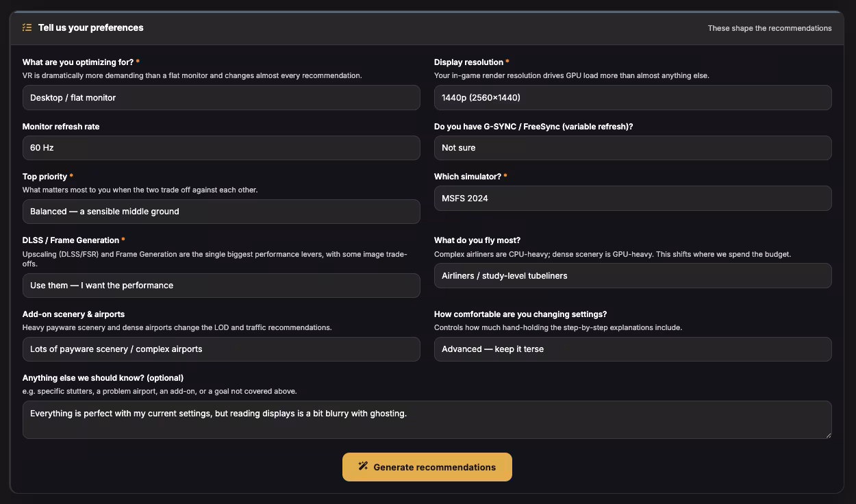
Task: Click the text area resize handle corner
Action: tap(828, 435)
